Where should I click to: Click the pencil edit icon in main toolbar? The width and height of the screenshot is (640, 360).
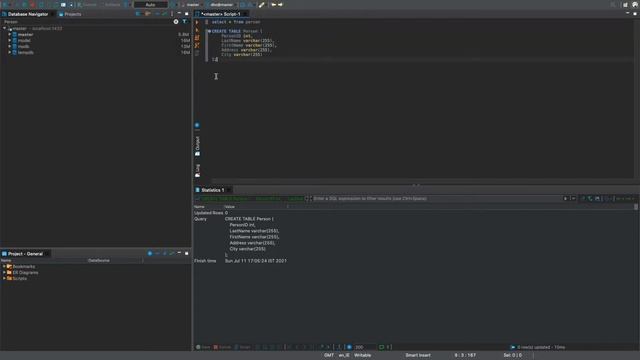coord(262,4)
